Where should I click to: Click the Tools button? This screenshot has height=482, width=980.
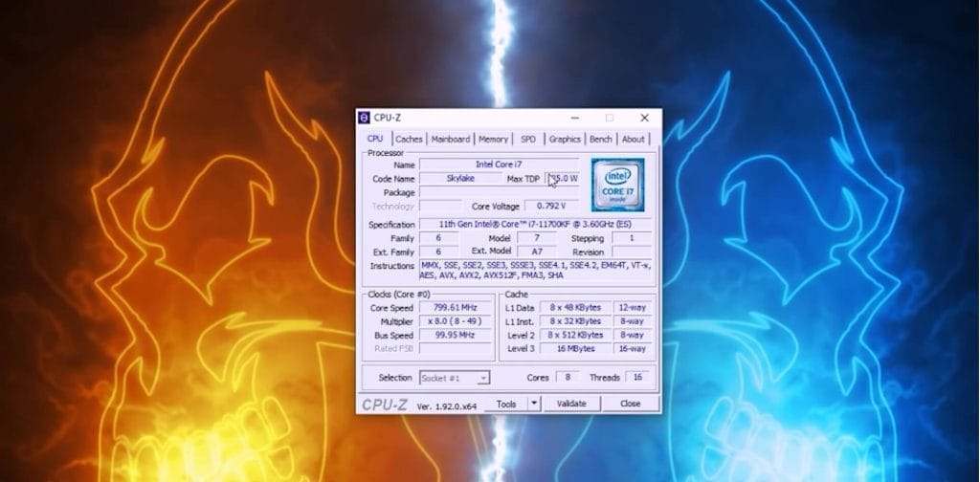click(506, 404)
